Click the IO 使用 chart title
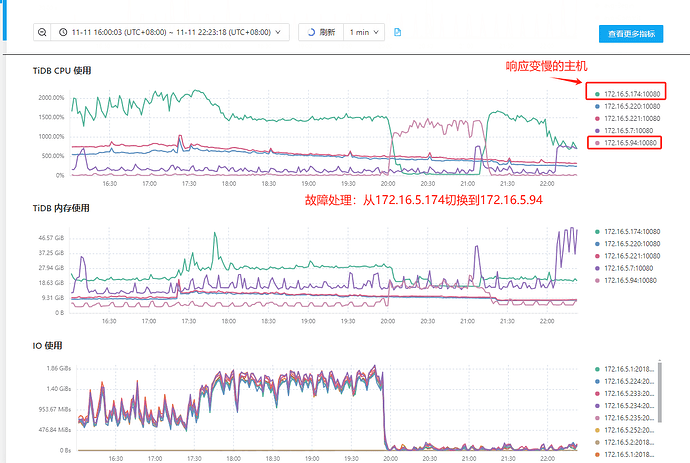 coord(47,345)
